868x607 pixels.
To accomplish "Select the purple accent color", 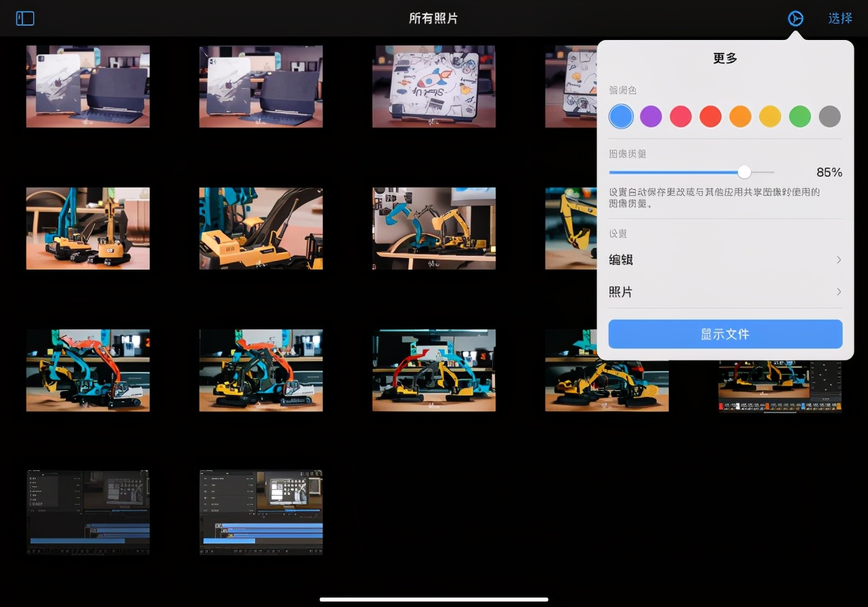I will [651, 116].
